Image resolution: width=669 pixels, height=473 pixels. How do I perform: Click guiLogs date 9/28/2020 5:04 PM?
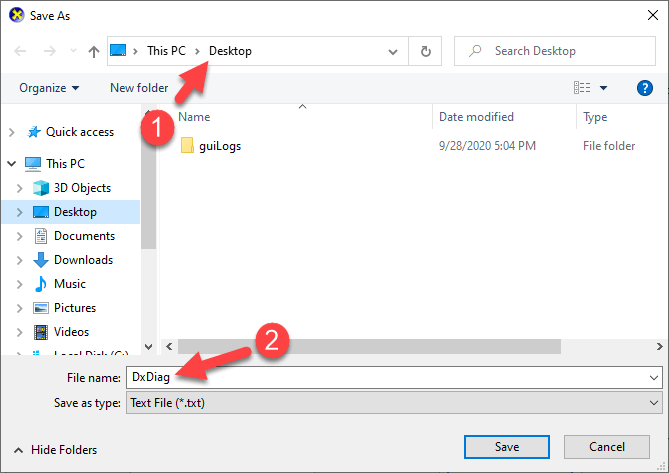(487, 146)
